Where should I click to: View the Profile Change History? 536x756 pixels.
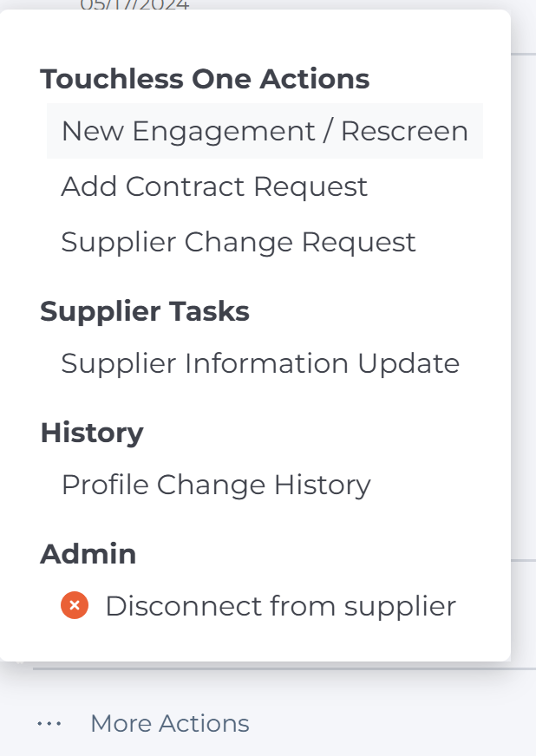tap(216, 485)
